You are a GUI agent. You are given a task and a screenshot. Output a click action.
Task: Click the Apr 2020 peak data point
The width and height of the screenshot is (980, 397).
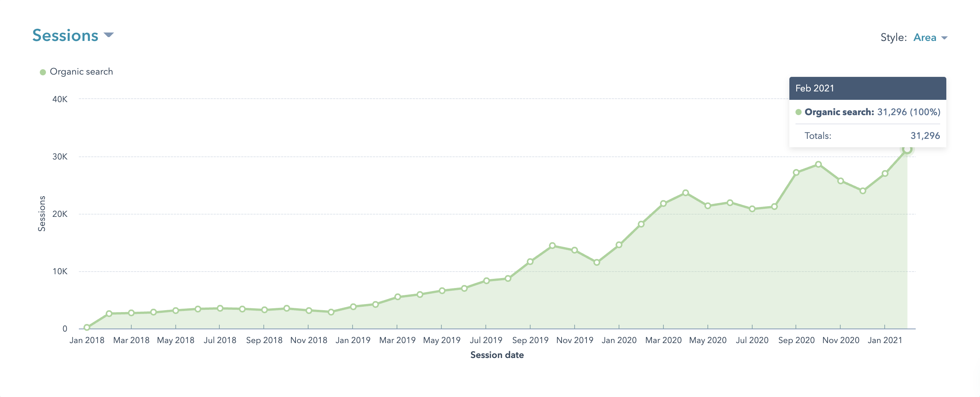coord(686,193)
